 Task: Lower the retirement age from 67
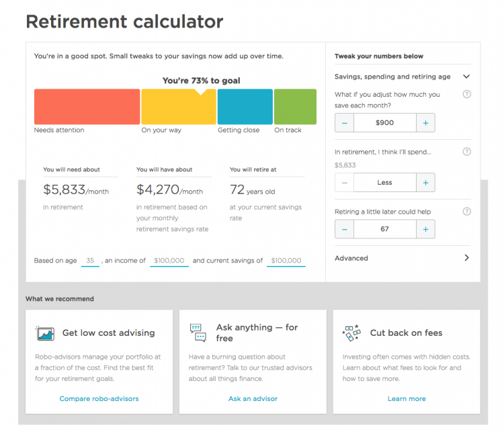click(x=345, y=229)
